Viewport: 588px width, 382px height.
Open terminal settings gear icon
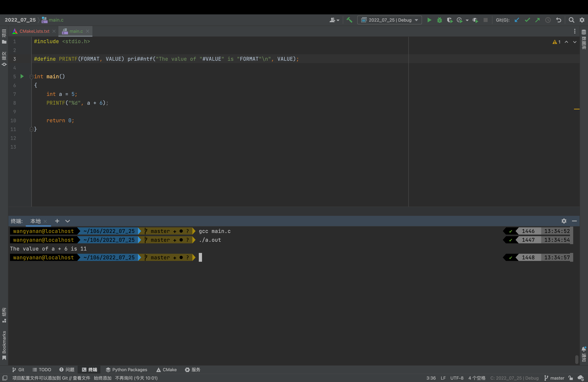[x=564, y=221]
